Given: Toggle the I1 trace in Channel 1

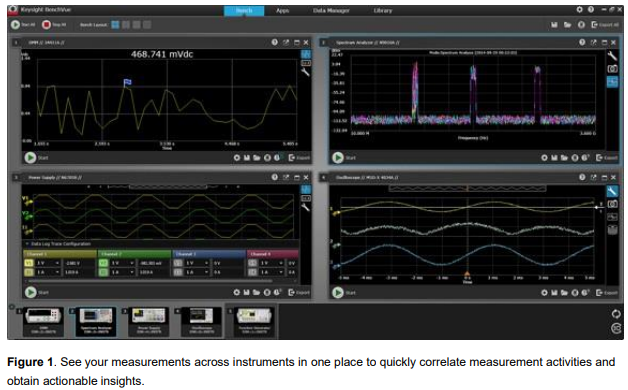Looking at the screenshot, I should (x=29, y=272).
